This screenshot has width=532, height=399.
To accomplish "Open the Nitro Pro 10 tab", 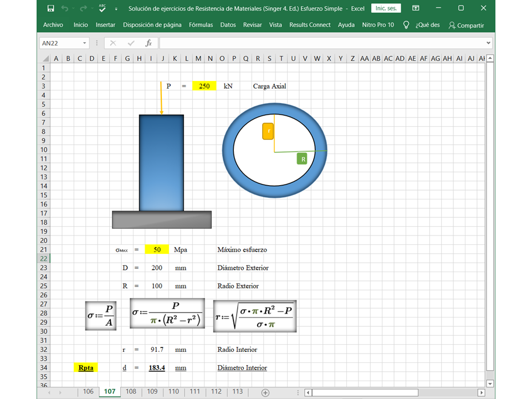I will click(x=378, y=25).
